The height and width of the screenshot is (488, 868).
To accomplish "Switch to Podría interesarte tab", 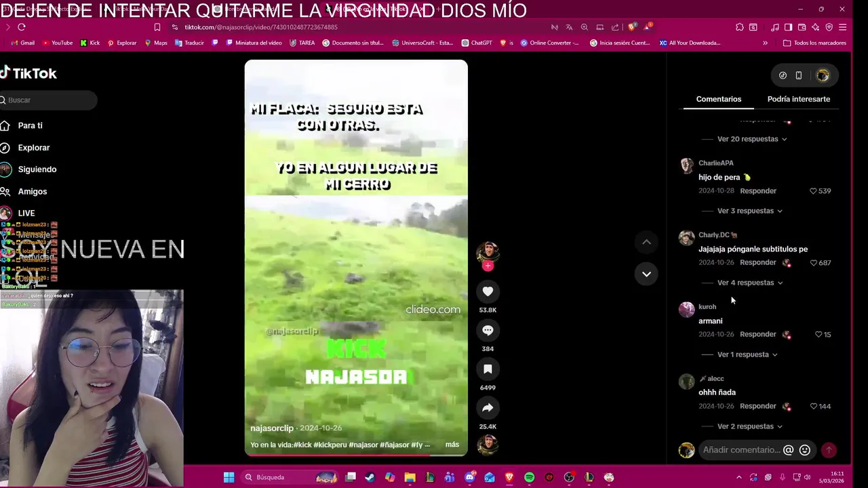I will pyautogui.click(x=798, y=99).
